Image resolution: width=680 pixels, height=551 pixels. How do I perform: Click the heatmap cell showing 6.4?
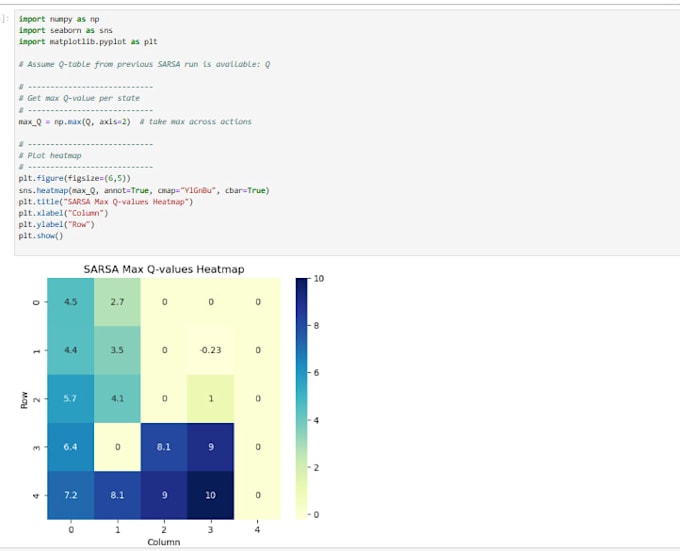71,447
